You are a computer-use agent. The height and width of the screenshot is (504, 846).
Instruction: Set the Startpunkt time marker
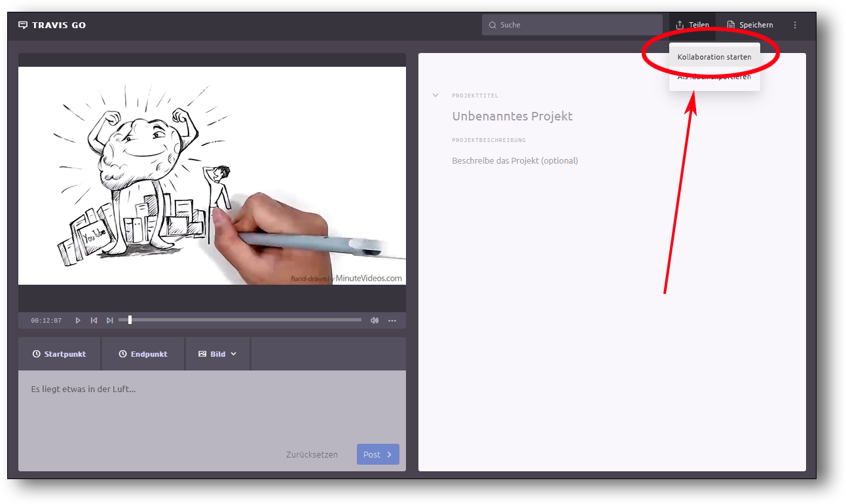click(60, 354)
